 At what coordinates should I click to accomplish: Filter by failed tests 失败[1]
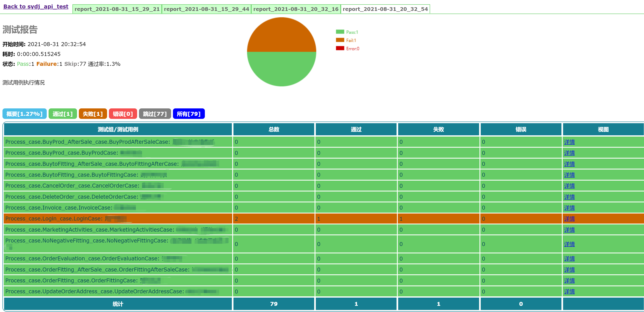(x=93, y=114)
